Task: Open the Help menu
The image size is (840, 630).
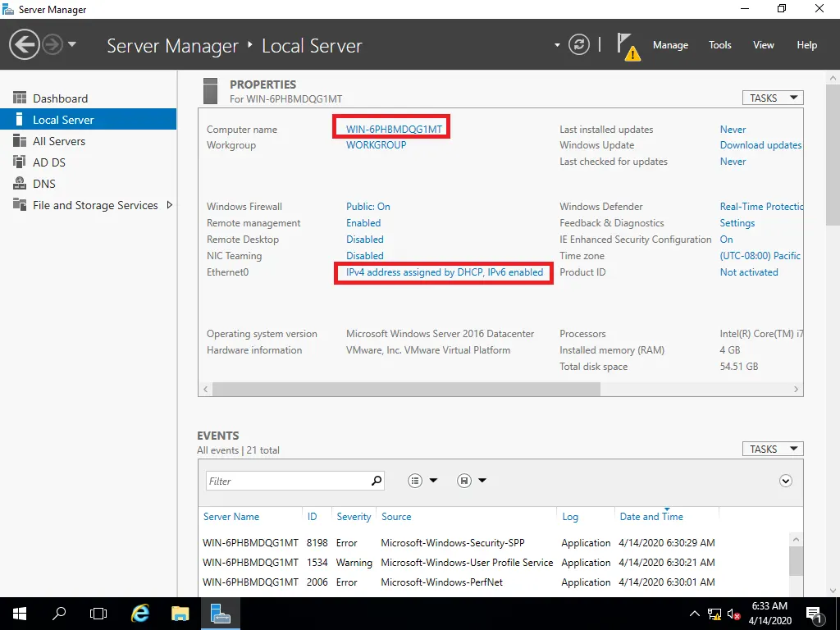Action: 807,45
